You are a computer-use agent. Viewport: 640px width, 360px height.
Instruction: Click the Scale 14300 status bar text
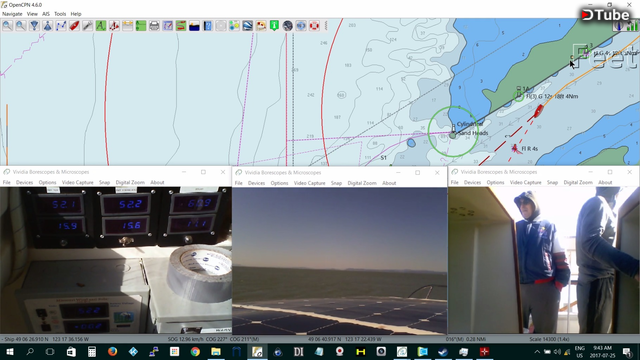pos(549,339)
